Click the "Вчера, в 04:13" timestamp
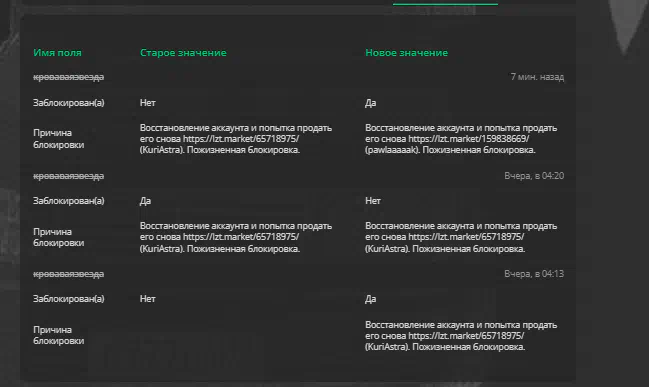This screenshot has width=649, height=387. point(534,274)
